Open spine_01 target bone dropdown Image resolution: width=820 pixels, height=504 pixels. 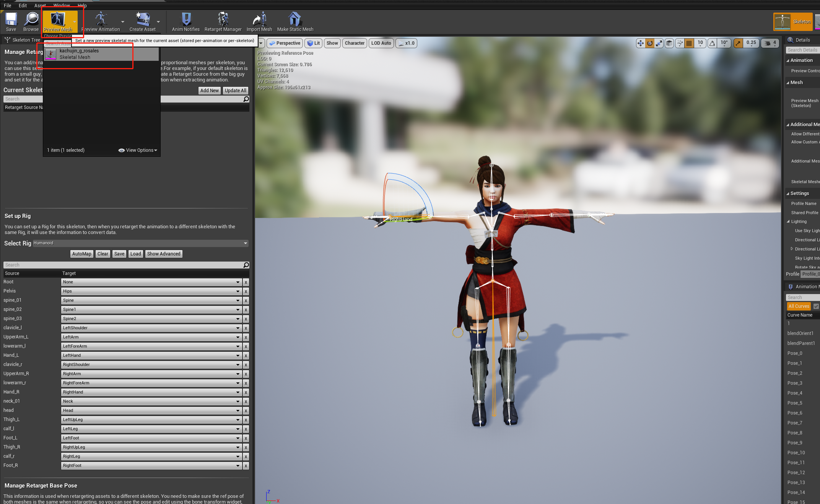[x=151, y=301]
